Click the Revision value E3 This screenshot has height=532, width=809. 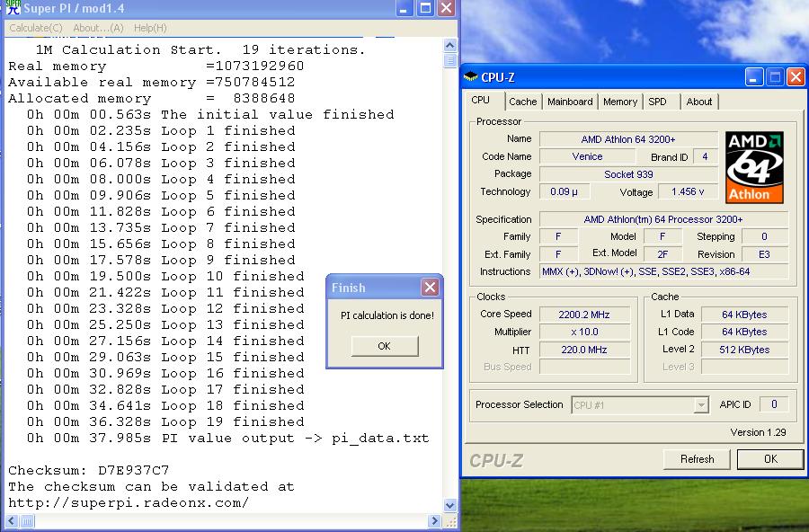765,254
